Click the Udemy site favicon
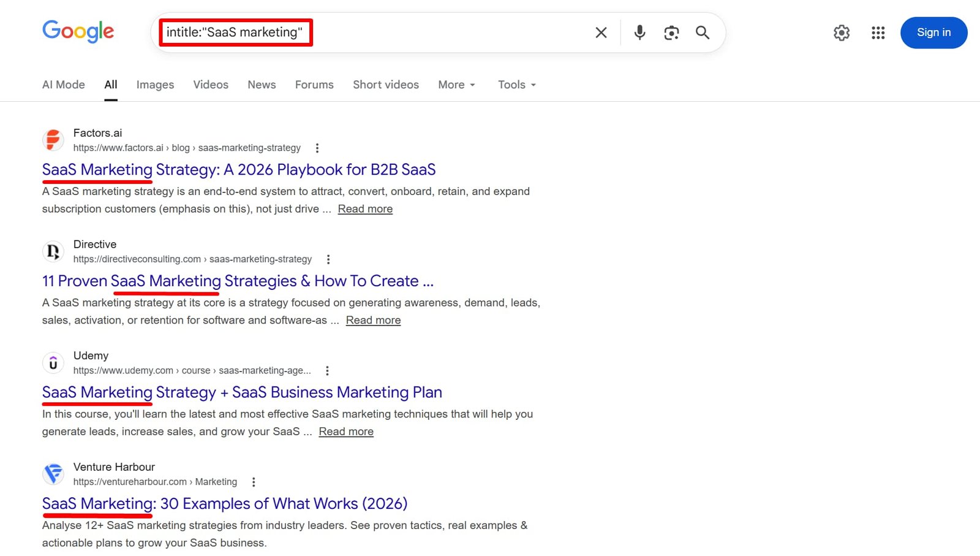980x556 pixels. (x=53, y=363)
